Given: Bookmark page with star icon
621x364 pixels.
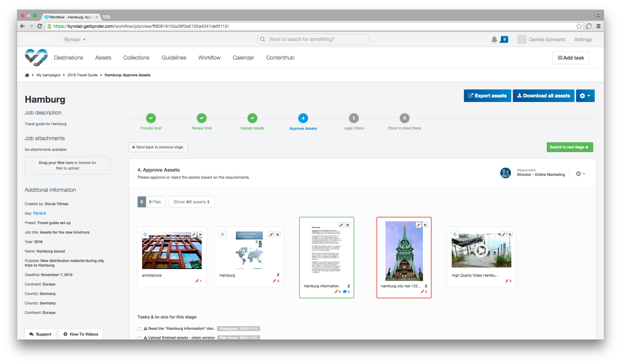Looking at the screenshot, I should click(x=579, y=26).
